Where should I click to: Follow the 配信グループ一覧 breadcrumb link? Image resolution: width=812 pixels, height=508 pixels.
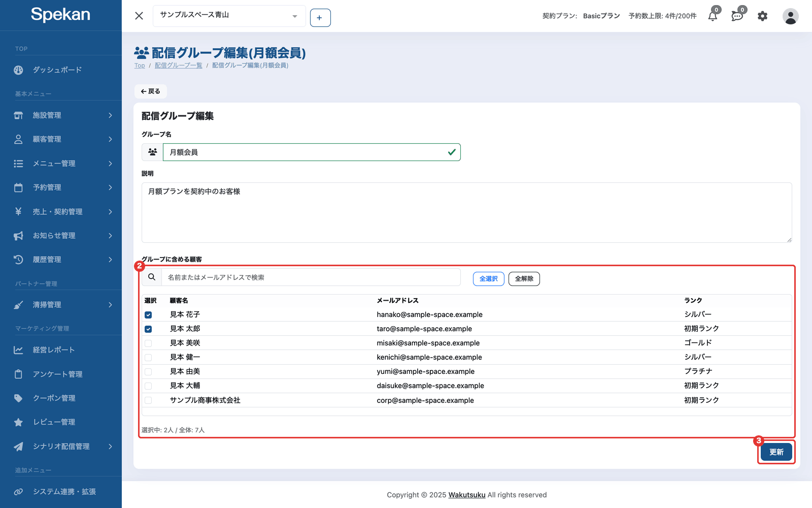(x=179, y=66)
